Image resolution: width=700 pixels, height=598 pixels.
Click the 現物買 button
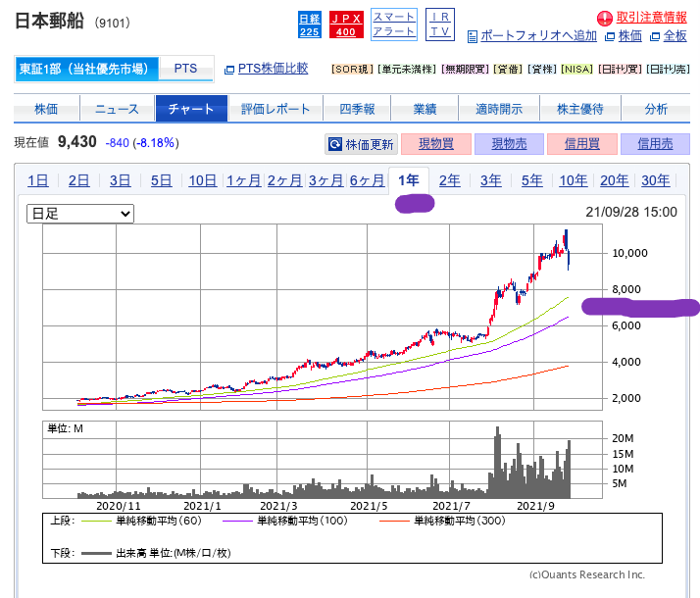[x=436, y=144]
